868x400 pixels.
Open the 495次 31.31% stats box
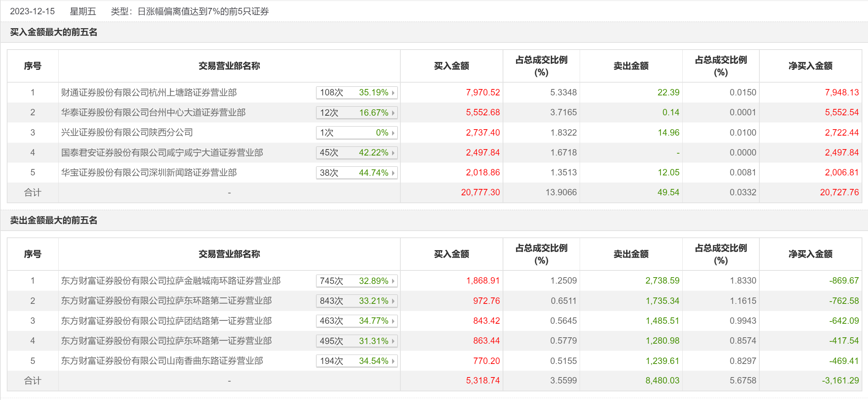pyautogui.click(x=357, y=341)
